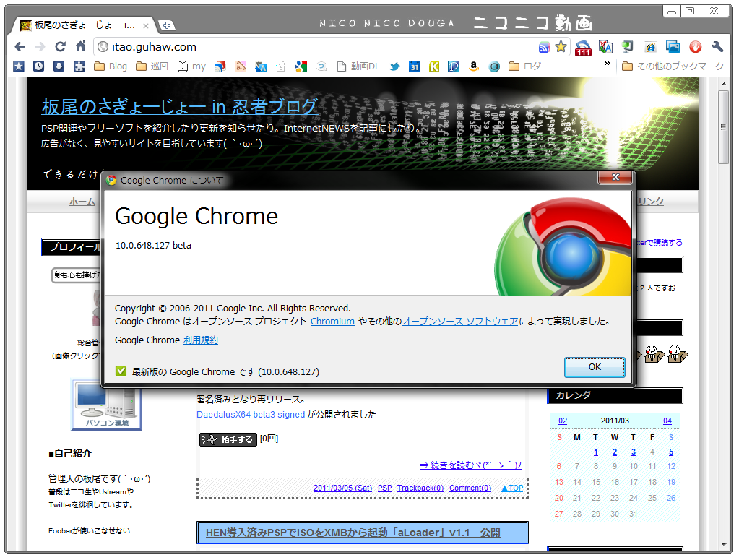The width and height of the screenshot is (739, 560).
Task: Open the Trackback(0) link
Action: click(x=420, y=488)
